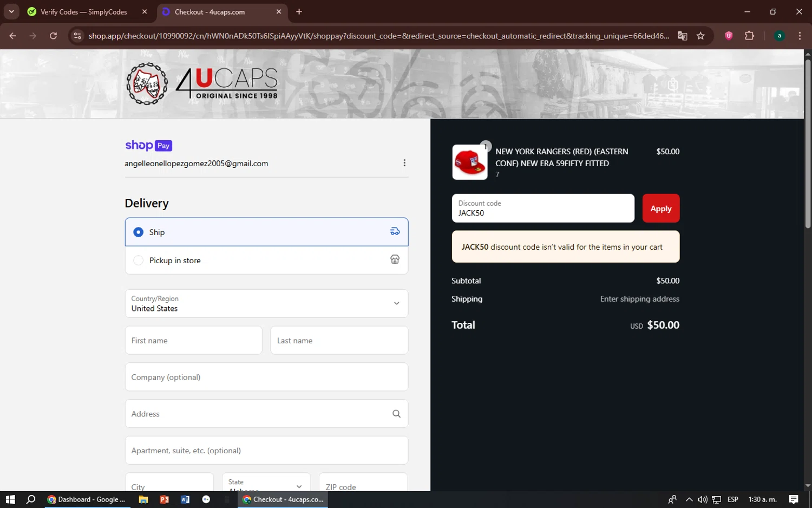Viewport: 812px width, 508px height.
Task: Open PowerPoint from taskbar
Action: (x=164, y=499)
